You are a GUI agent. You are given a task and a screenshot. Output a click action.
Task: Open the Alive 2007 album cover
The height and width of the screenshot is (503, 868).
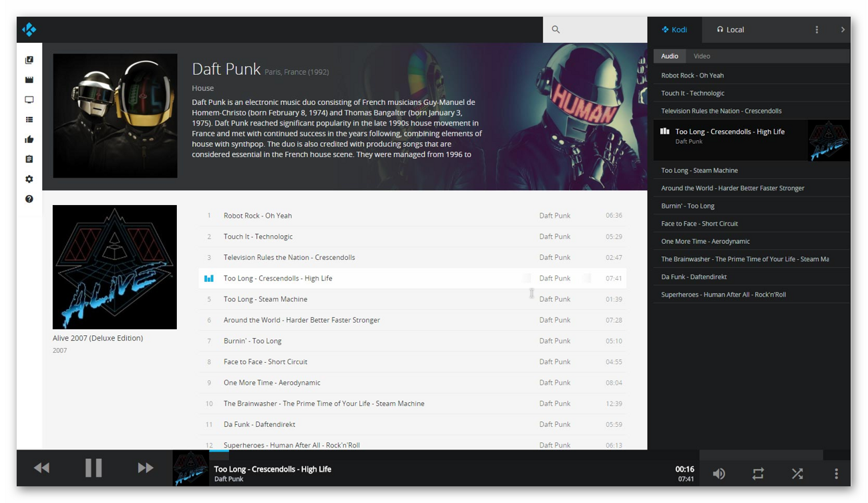click(x=115, y=267)
